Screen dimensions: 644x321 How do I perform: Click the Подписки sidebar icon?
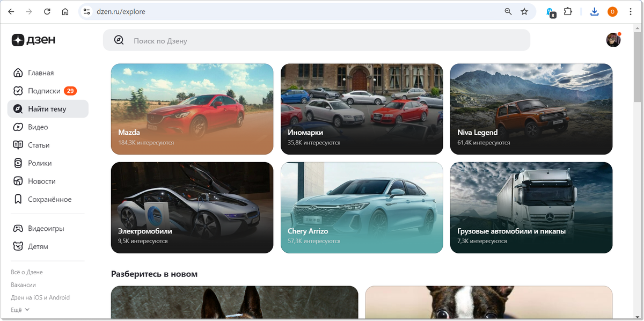(18, 91)
